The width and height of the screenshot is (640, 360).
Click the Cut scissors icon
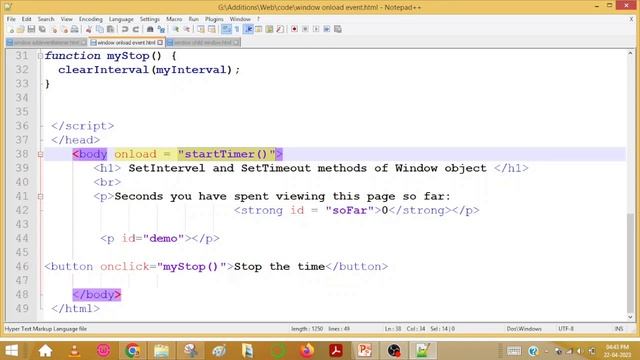pyautogui.click(x=89, y=29)
